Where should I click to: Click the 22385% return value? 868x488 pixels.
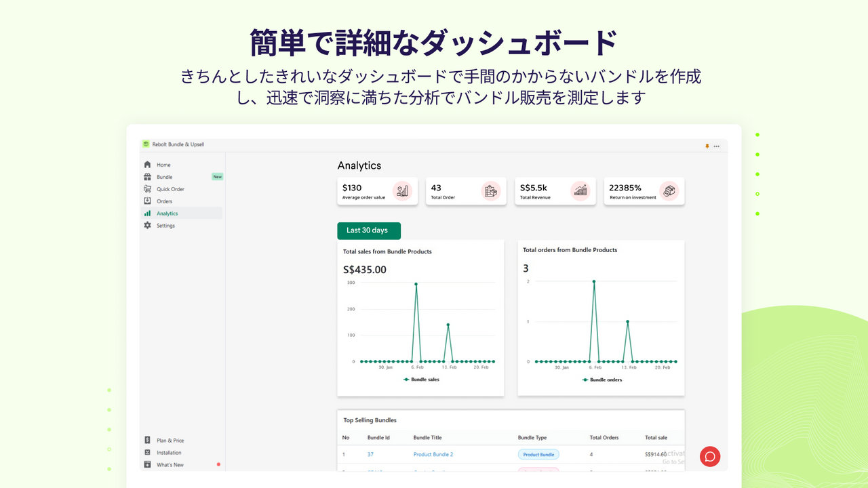pyautogui.click(x=625, y=188)
